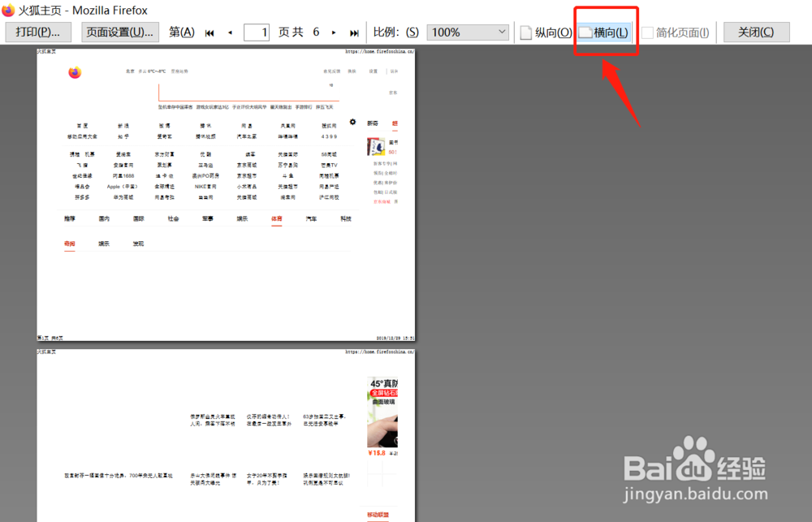Viewport: 812px width, 522px height.
Task: Click the '¥15.8' price on the page 2 ad
Action: (x=377, y=453)
